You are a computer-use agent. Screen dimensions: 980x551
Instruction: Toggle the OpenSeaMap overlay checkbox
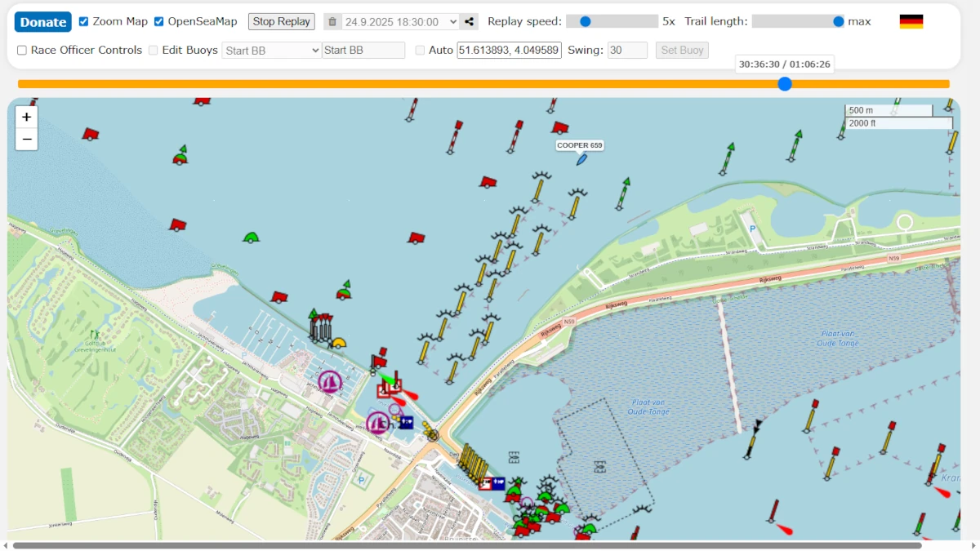(159, 21)
